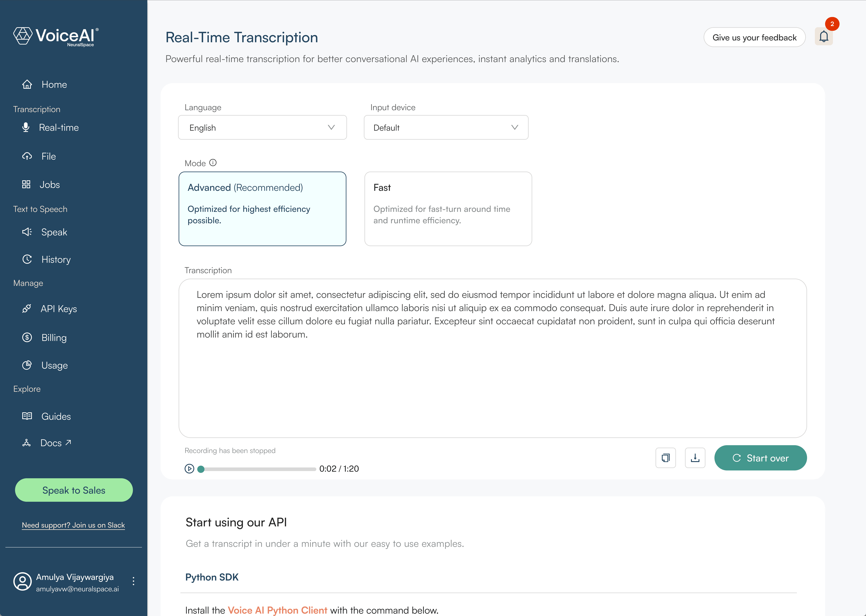The image size is (866, 616).
Task: Select the Advanced (Recommended) mode
Action: [x=262, y=209]
